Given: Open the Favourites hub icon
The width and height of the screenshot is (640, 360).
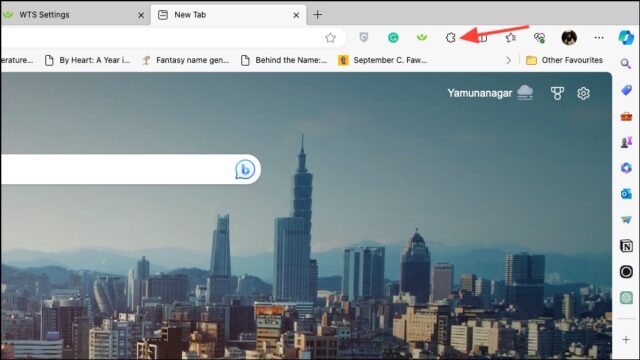Looking at the screenshot, I should click(x=510, y=38).
